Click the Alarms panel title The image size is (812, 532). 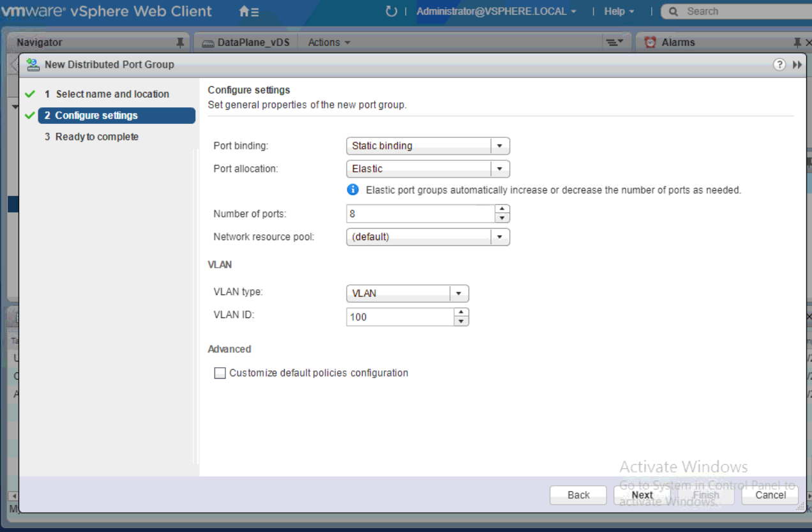coord(678,42)
